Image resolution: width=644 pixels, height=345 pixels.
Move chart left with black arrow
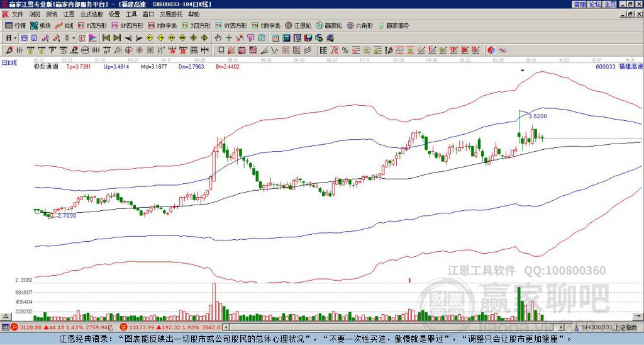128,38
